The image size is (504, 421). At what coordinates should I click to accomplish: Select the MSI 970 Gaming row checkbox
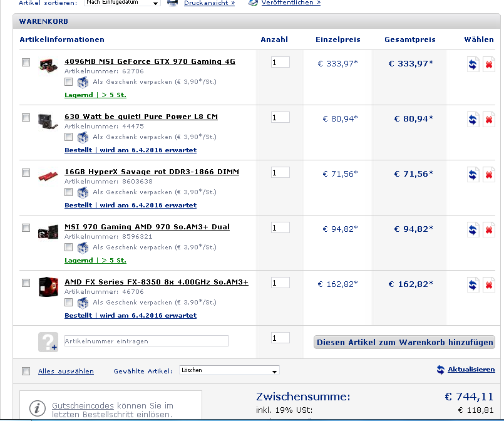coord(26,227)
